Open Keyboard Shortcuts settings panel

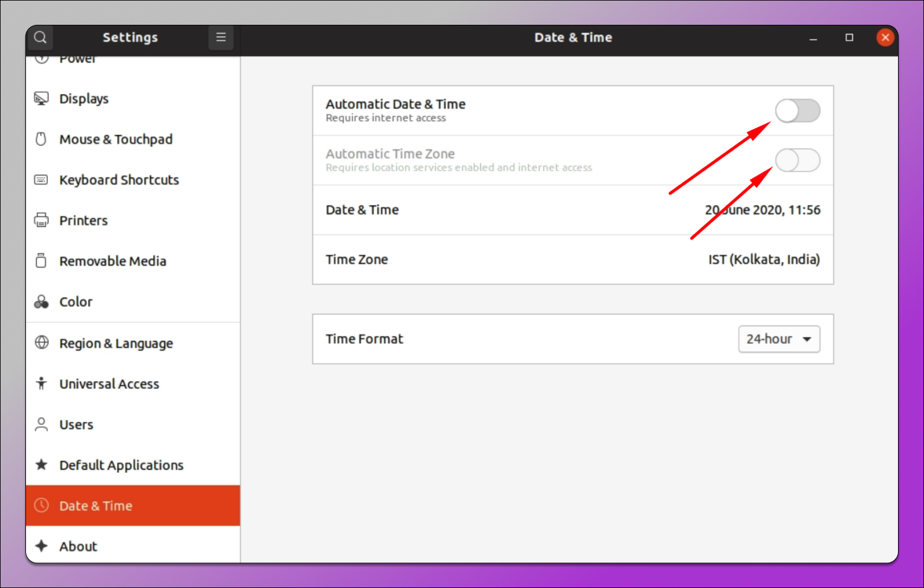click(119, 180)
